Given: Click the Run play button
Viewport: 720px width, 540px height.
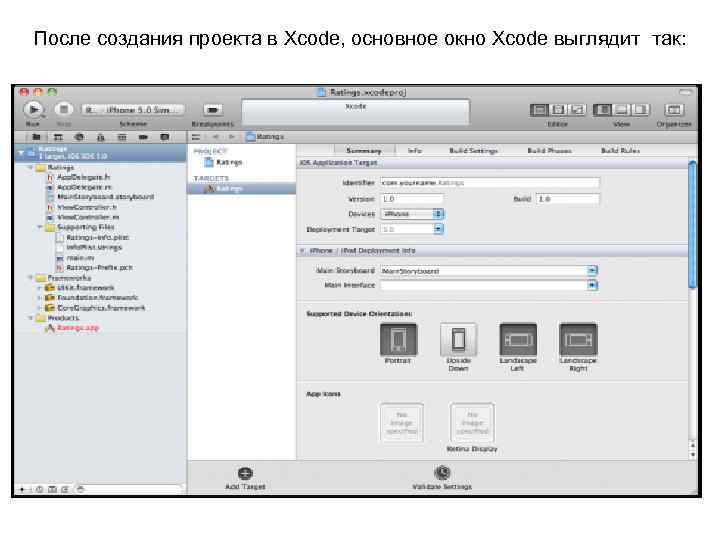Looking at the screenshot, I should [34, 109].
